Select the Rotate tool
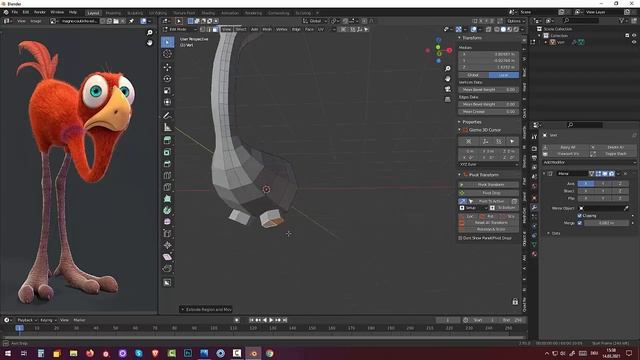Viewport: 640px width, 360px height. pos(167,79)
